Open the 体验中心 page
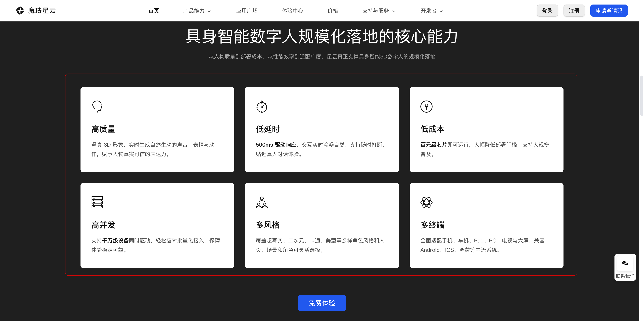The height and width of the screenshot is (321, 644). click(292, 11)
